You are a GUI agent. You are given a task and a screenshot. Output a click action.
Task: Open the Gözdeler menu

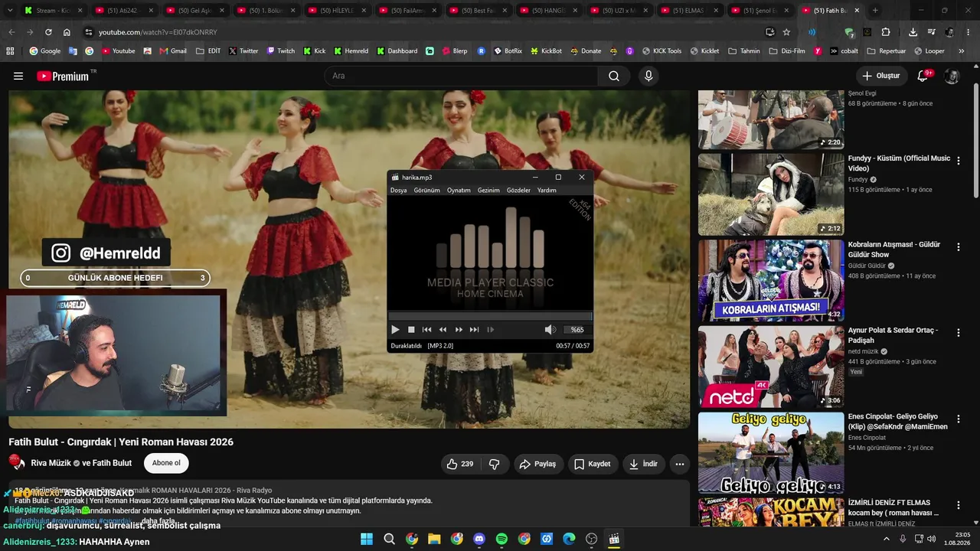[518, 191]
